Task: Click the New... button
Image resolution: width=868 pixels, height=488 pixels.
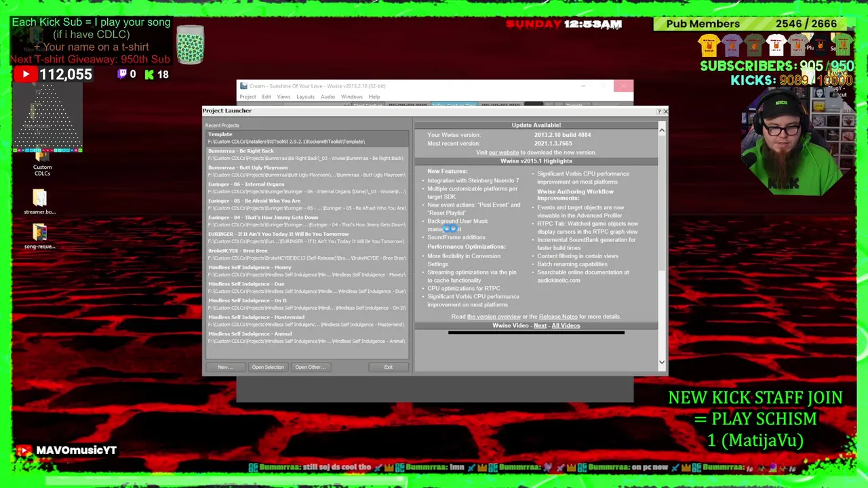Action: point(225,367)
